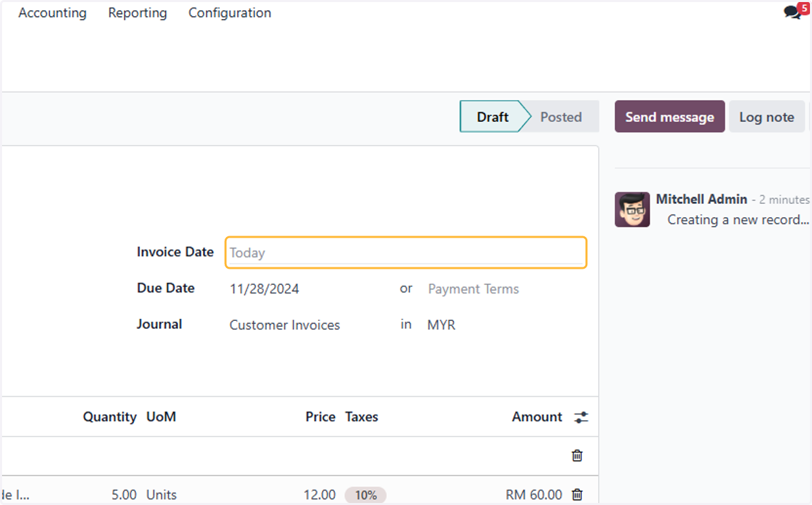
Task: Click the 12.00 price cell
Action: pyautogui.click(x=319, y=495)
